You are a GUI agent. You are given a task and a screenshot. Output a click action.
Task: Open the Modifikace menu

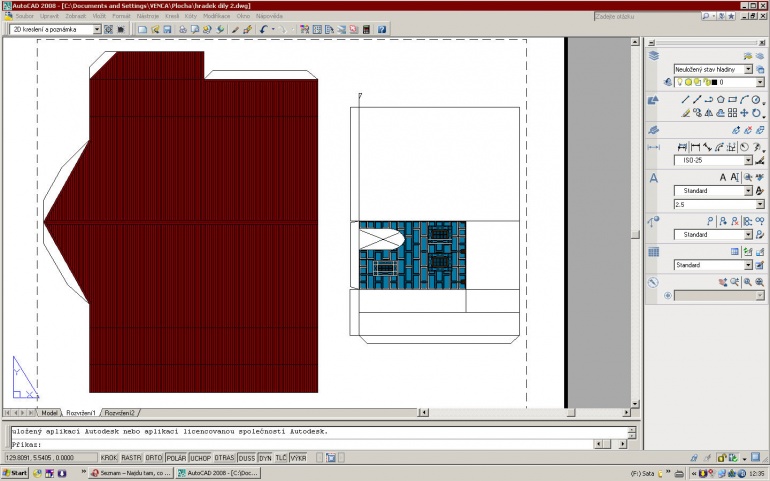coord(217,16)
